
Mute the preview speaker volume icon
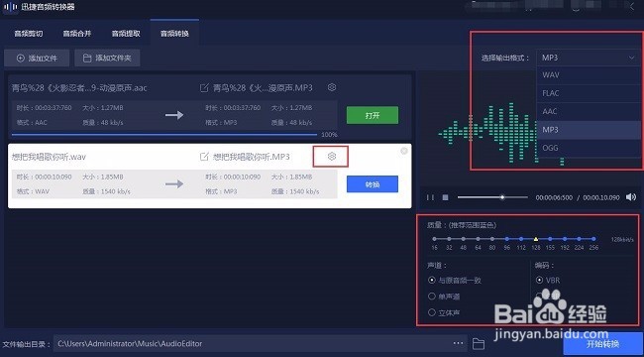coord(631,197)
